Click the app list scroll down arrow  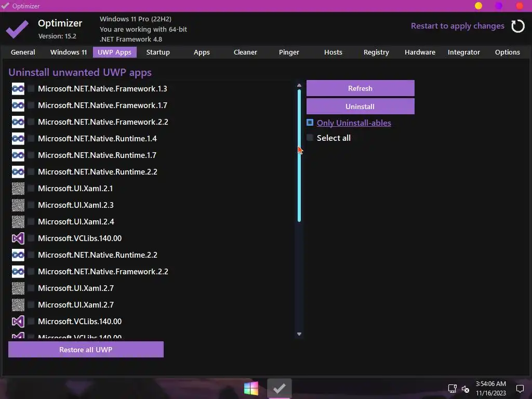299,334
